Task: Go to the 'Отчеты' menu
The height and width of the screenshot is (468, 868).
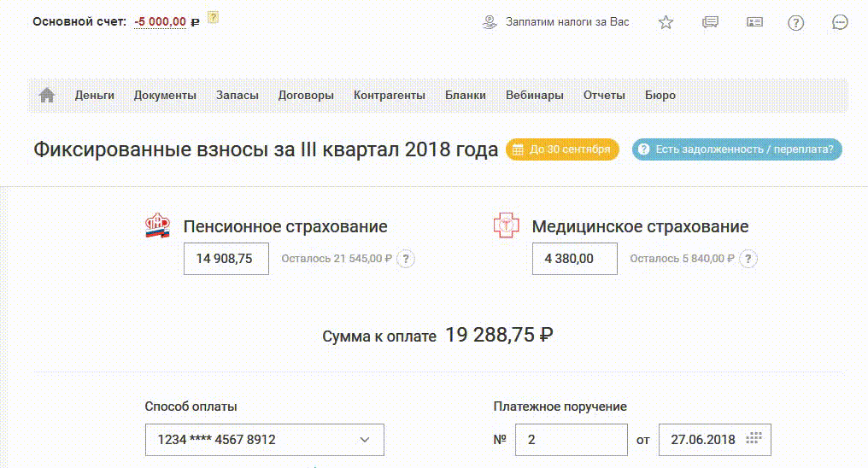Action: point(604,96)
